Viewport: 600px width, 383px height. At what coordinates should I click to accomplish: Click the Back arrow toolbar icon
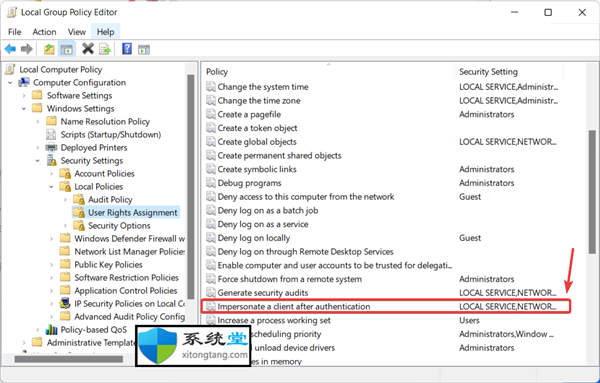click(10, 49)
